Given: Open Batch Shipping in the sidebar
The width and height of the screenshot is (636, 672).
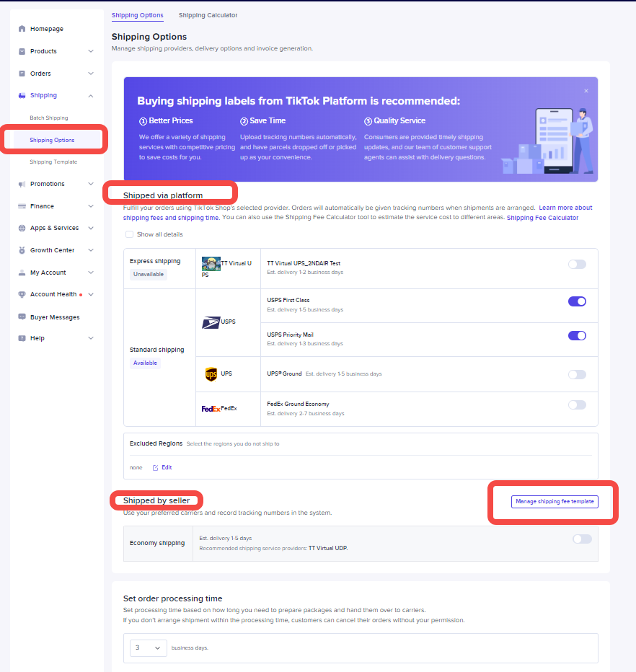Looking at the screenshot, I should 49,118.
